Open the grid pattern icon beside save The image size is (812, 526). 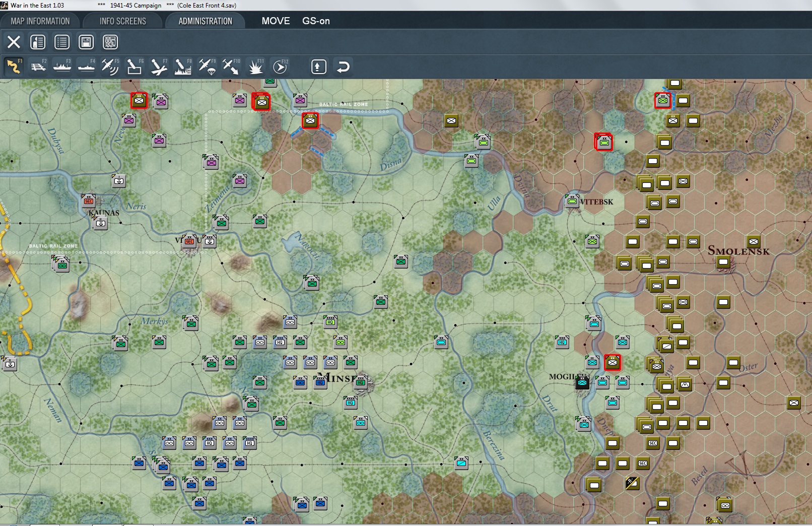tap(110, 42)
